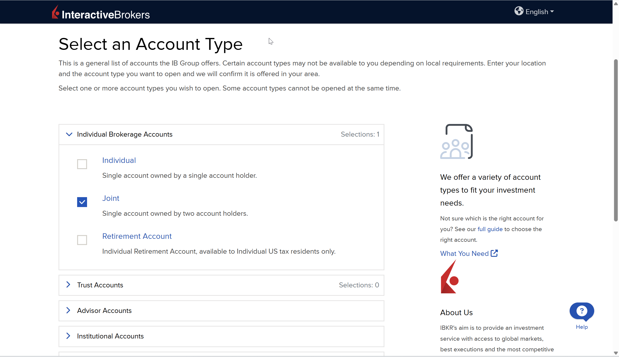This screenshot has height=364, width=619.
Task: Uncheck the Joint account checkbox
Action: (x=82, y=202)
